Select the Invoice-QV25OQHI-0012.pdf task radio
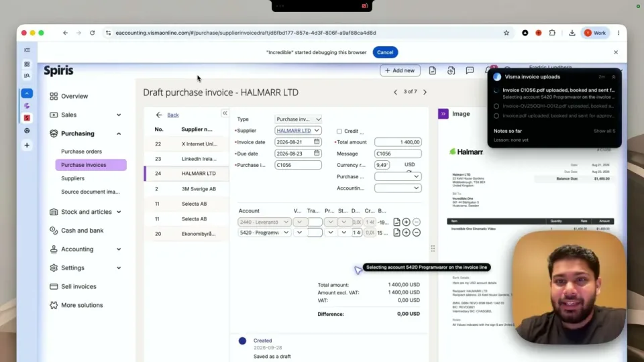The height and width of the screenshot is (362, 644). pos(496,107)
